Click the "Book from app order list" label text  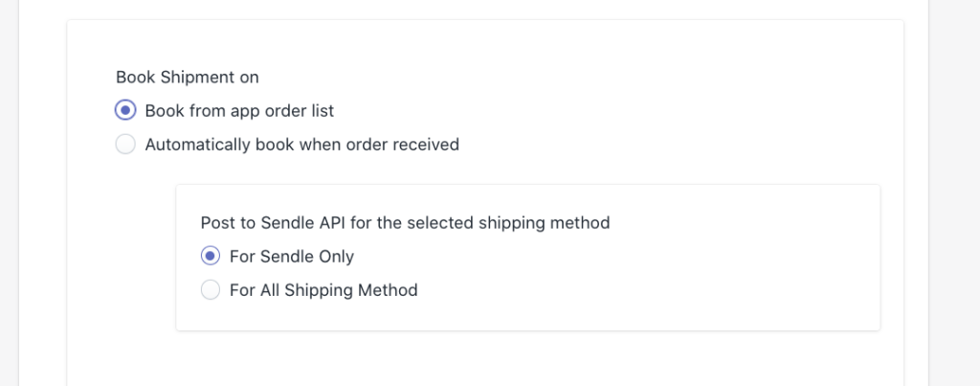239,110
